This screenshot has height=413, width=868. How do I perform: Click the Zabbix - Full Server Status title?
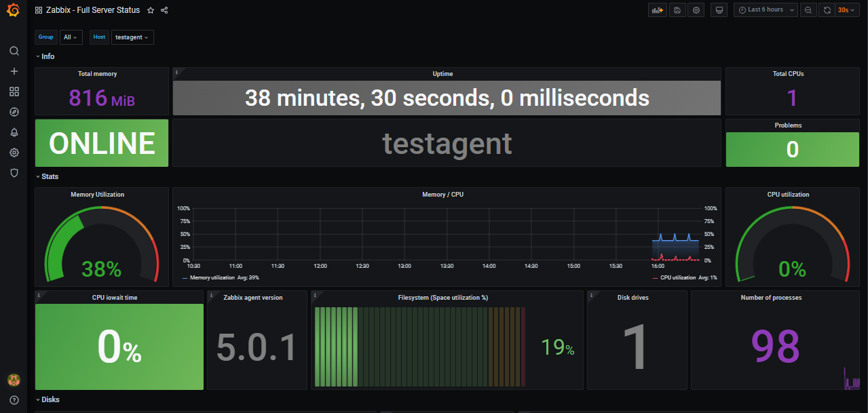[x=93, y=10]
